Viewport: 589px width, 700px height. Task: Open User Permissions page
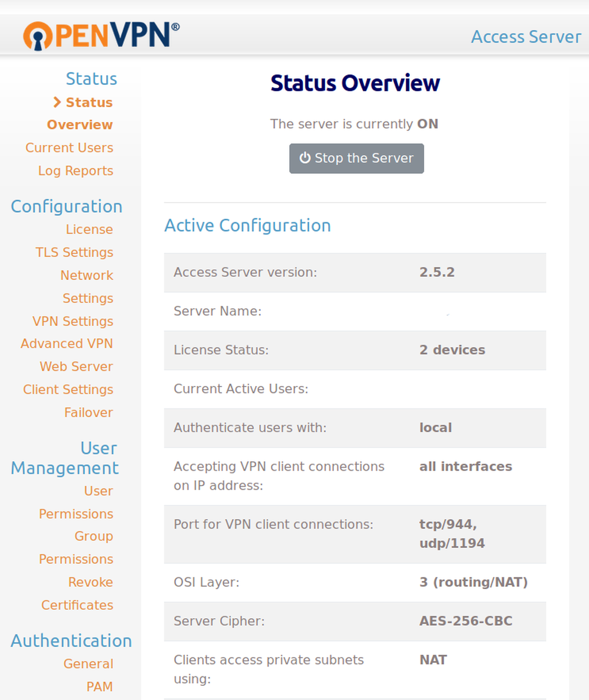coord(77,502)
